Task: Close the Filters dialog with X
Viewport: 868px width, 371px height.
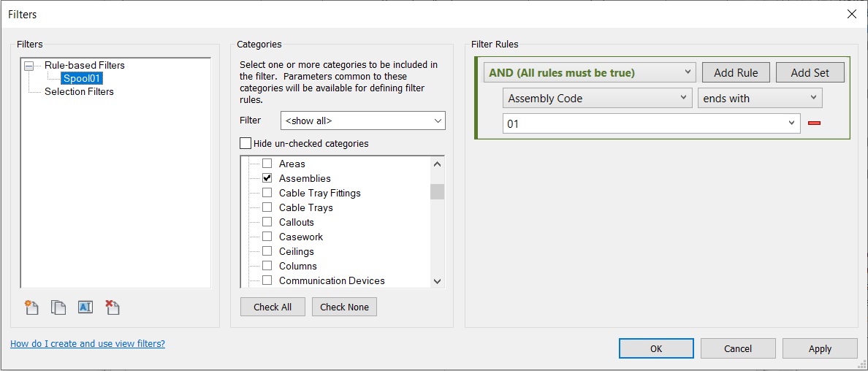Action: (x=851, y=14)
